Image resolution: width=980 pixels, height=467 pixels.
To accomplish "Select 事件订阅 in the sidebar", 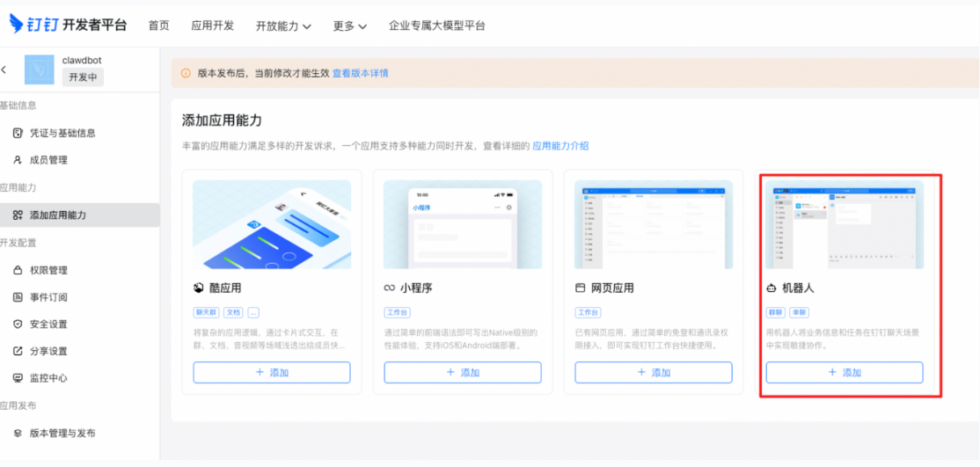I will [48, 297].
